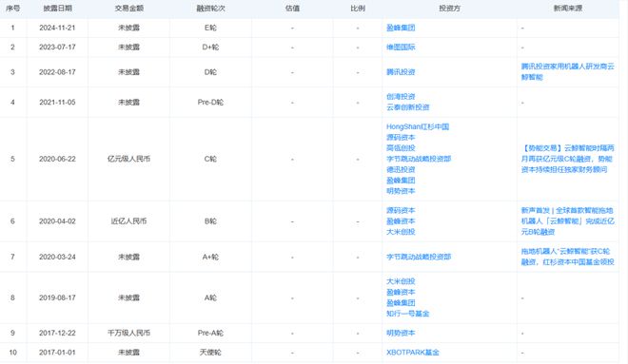
Task: Click row number 5 cell
Action: [12, 159]
